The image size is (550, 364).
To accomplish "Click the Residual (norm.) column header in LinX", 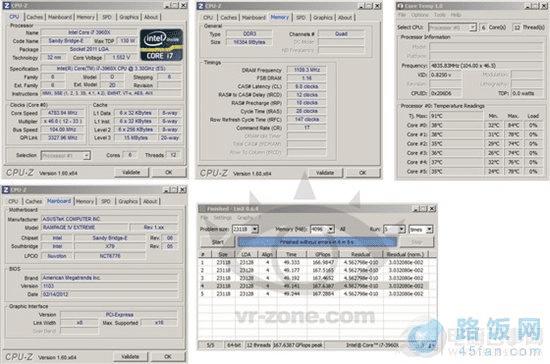I will tap(405, 254).
